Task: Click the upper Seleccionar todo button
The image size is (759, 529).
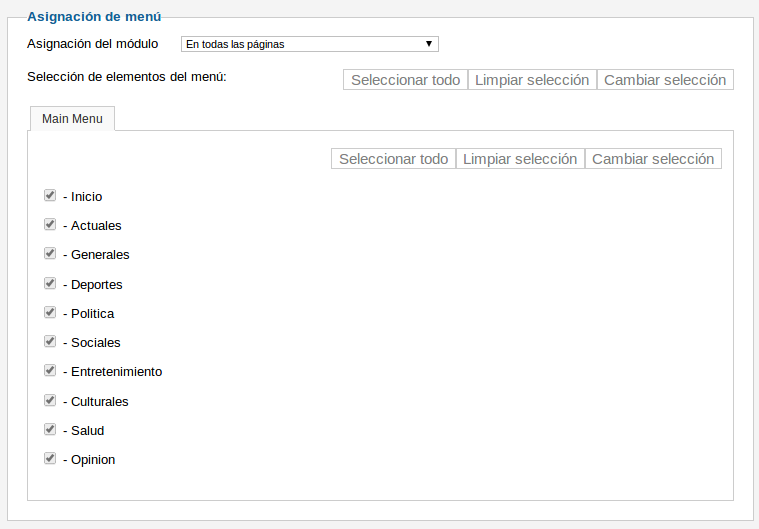Action: tap(405, 80)
